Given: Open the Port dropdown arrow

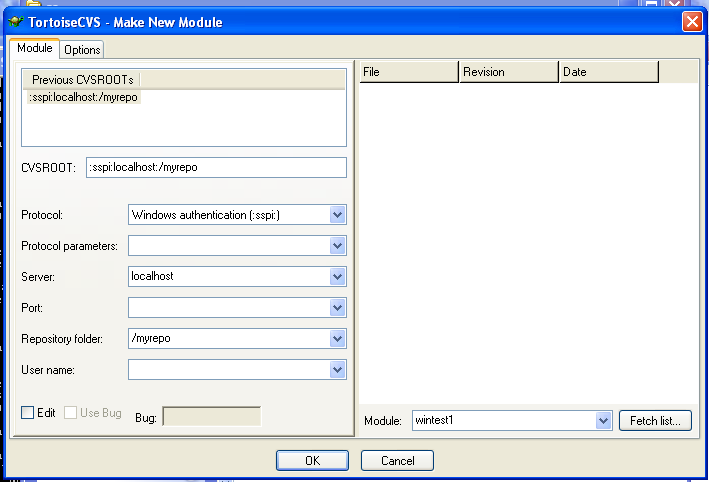Looking at the screenshot, I should pos(337,308).
